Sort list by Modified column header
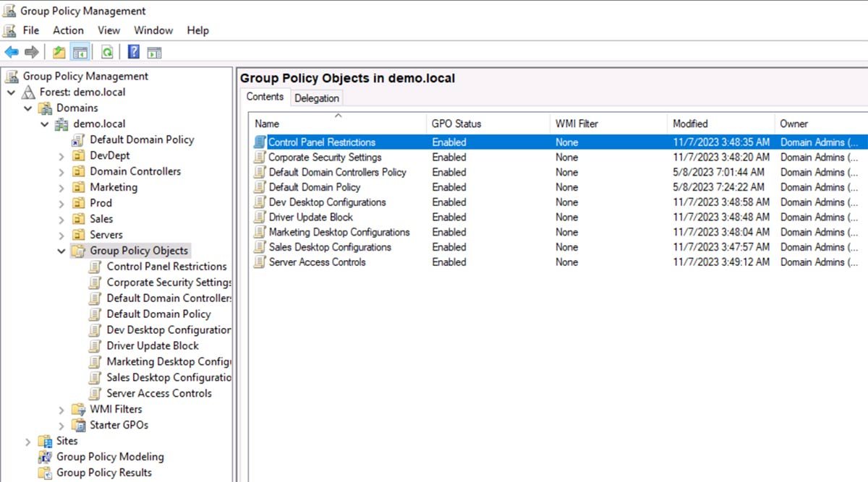This screenshot has height=482, width=868. coord(690,124)
